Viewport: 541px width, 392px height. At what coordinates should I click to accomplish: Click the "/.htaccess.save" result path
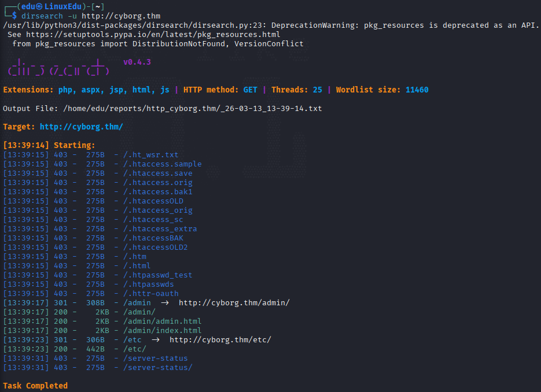(x=158, y=173)
